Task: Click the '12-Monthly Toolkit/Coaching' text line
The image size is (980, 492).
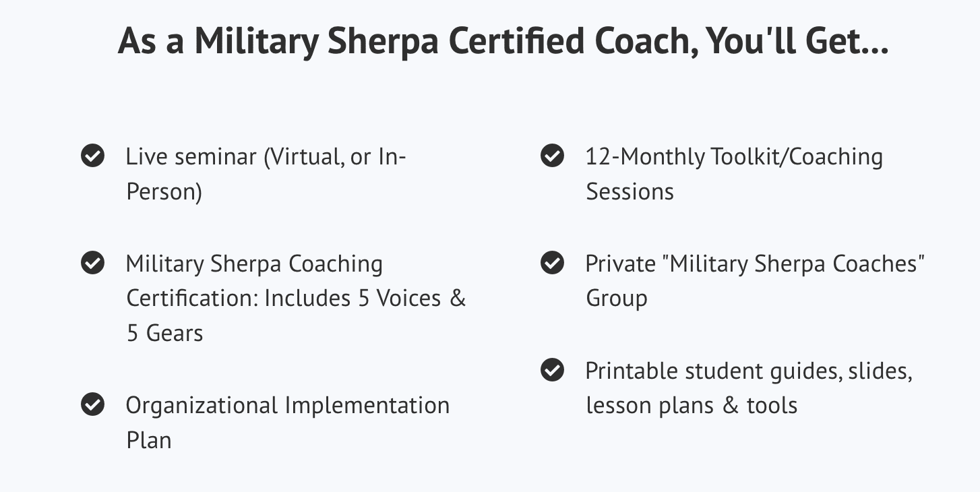Action: pos(734,157)
